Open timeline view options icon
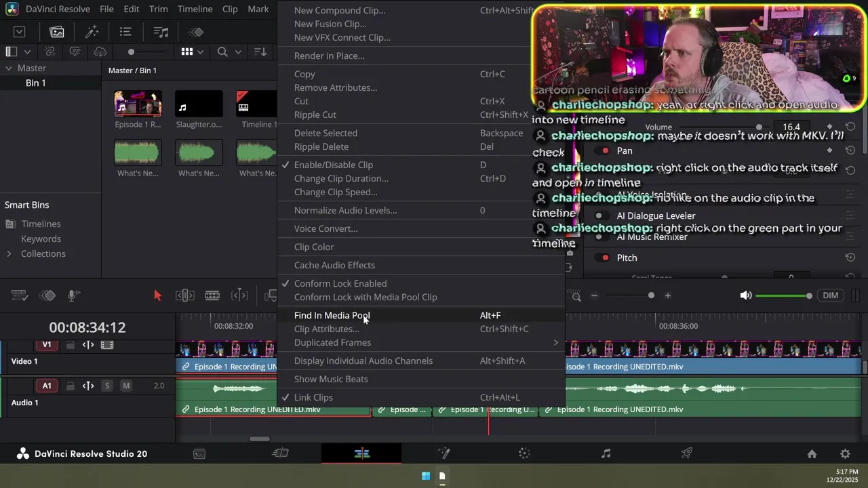The image size is (868, 488). [x=19, y=295]
